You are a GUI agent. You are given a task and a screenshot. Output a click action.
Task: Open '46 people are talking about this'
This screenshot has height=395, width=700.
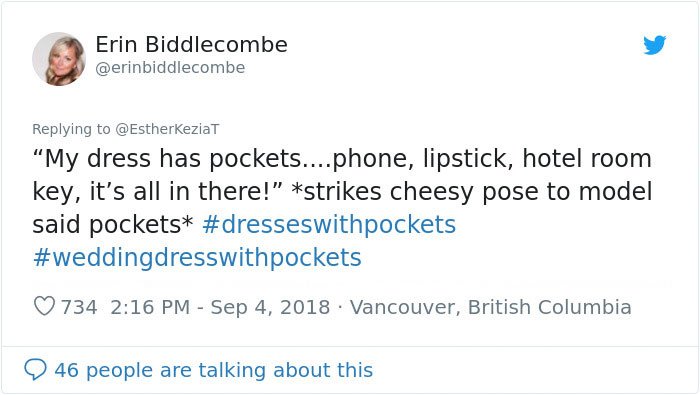click(213, 370)
